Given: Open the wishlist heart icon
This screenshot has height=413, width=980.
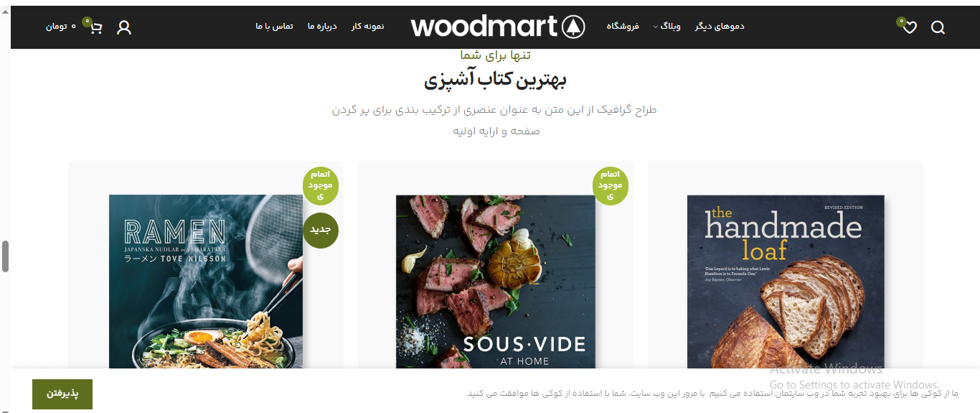Looking at the screenshot, I should pos(910,28).
